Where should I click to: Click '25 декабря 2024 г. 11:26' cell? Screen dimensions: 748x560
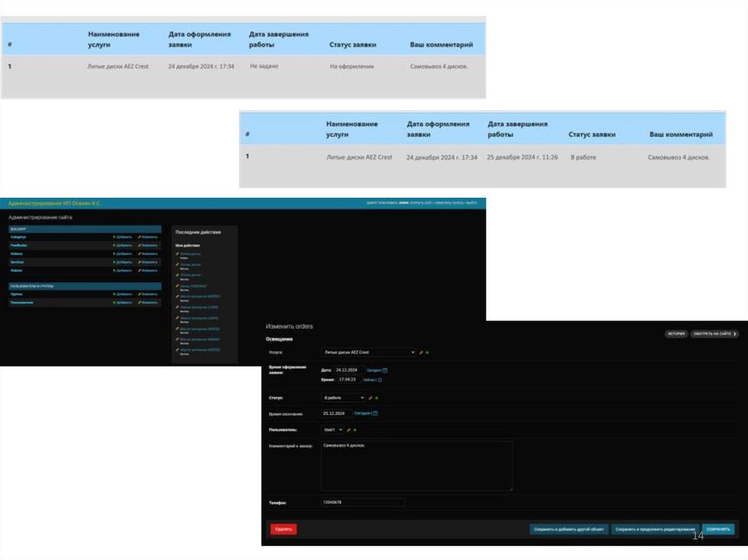(x=522, y=157)
